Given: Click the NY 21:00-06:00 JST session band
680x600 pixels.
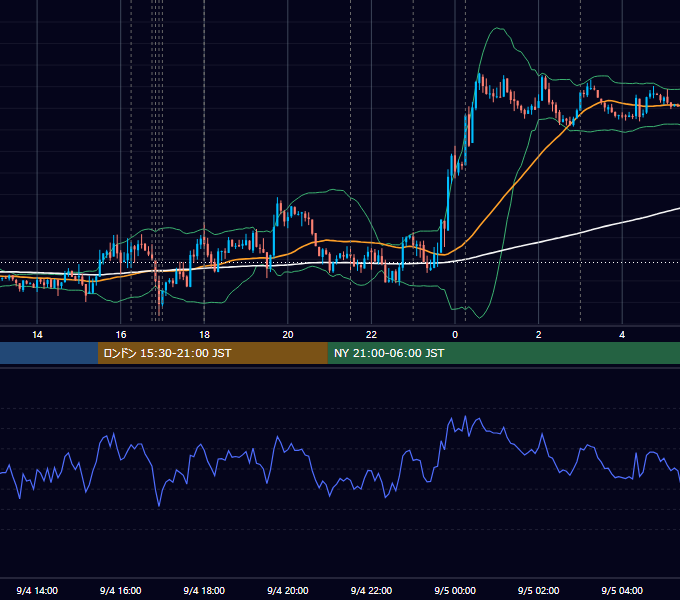Looking at the screenshot, I should tap(503, 353).
